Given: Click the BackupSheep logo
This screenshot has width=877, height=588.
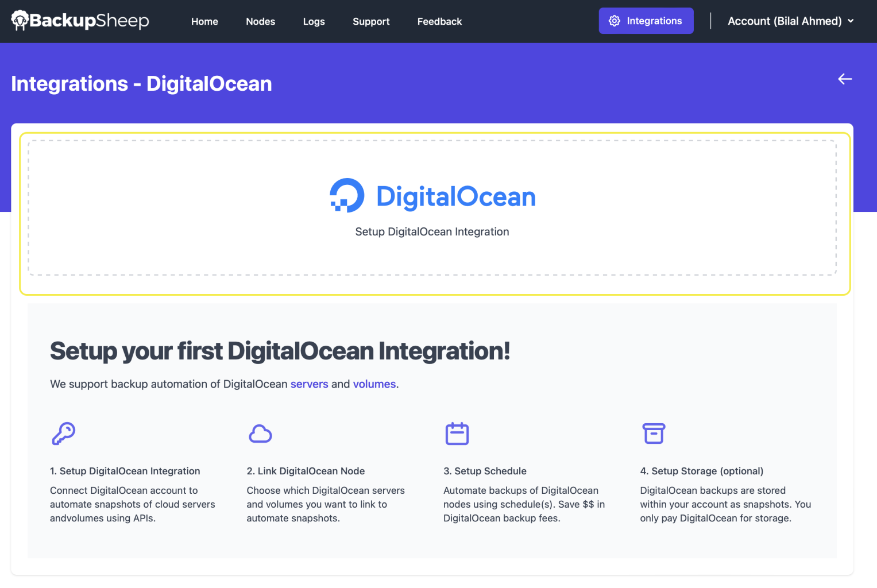Looking at the screenshot, I should coord(80,21).
